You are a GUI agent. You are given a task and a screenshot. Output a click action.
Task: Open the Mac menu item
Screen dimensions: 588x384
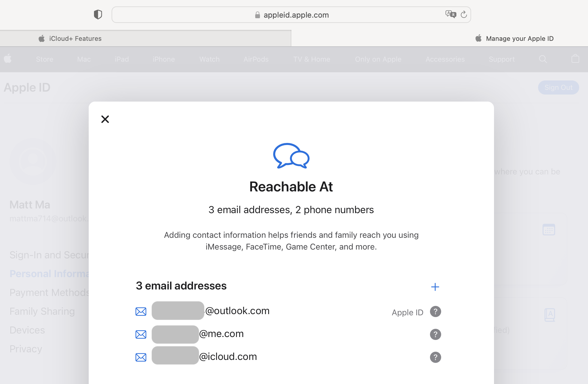(84, 59)
